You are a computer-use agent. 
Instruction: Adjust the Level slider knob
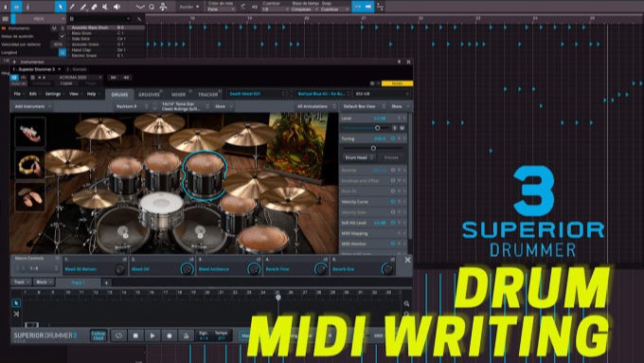tap(378, 128)
